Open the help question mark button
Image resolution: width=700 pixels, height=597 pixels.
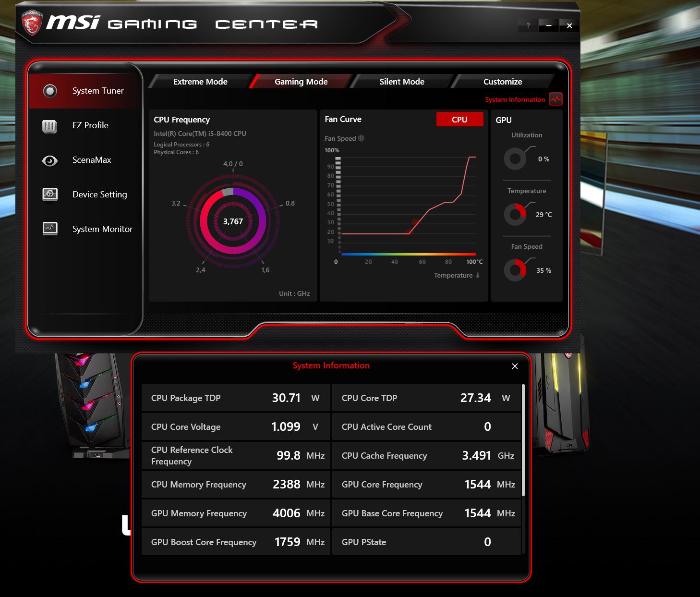(528, 26)
